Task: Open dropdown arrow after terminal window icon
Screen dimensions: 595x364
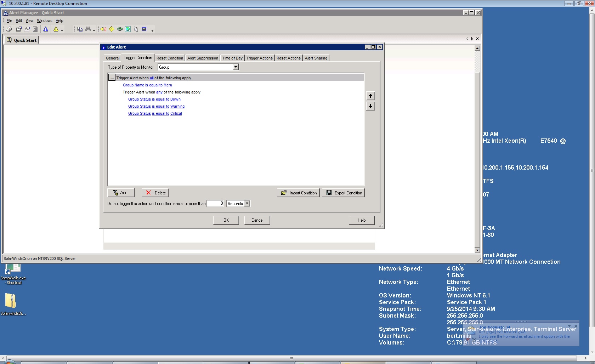Action: coord(152,30)
